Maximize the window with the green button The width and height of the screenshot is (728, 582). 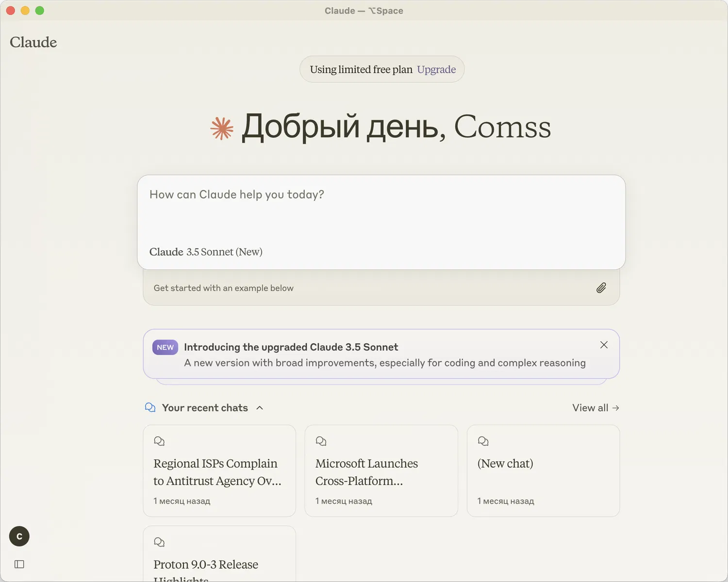(40, 11)
